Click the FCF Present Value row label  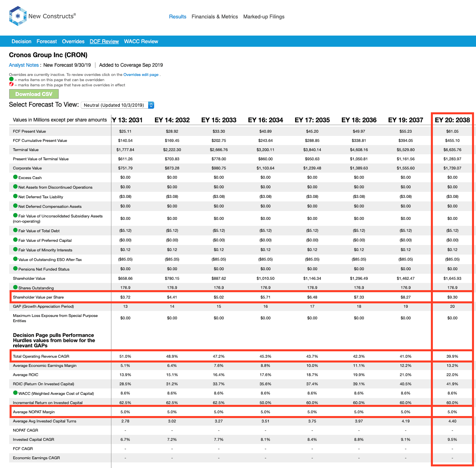pyautogui.click(x=30, y=131)
